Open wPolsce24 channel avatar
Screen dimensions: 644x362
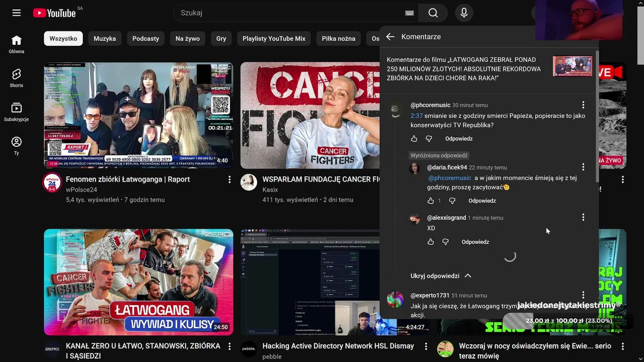click(x=52, y=183)
